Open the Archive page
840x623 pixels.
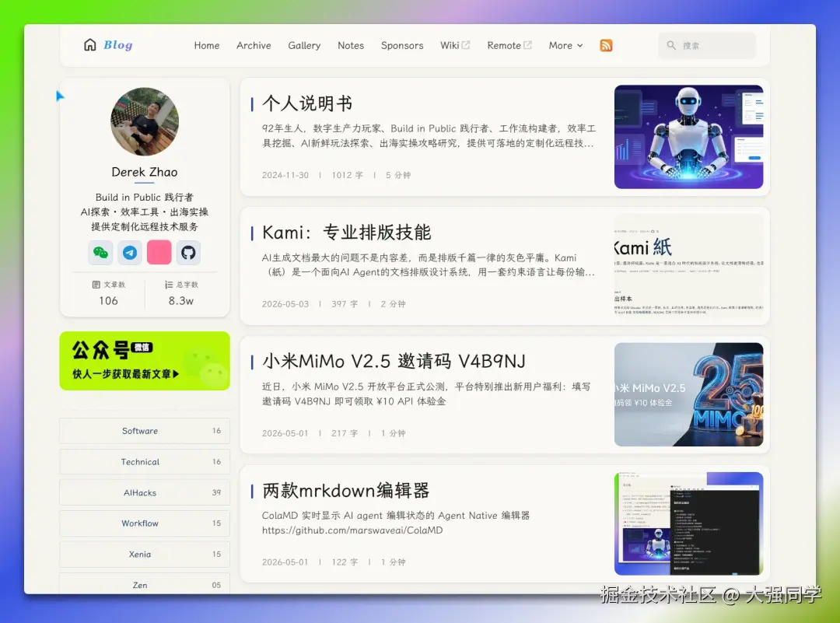point(254,46)
